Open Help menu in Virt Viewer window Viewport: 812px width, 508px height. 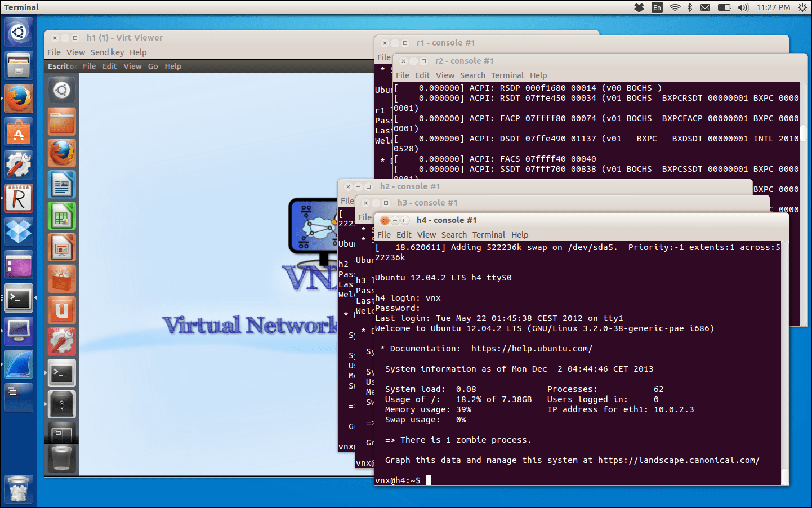[138, 52]
